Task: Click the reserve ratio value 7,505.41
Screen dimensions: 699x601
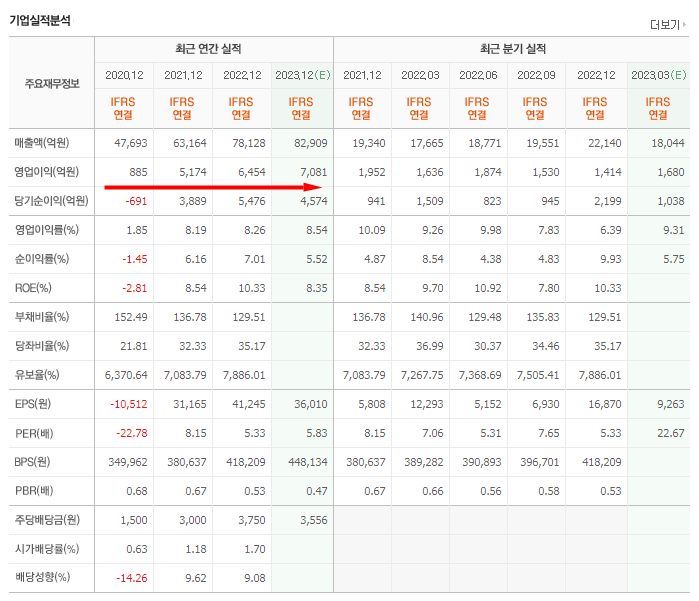Action: coord(538,375)
